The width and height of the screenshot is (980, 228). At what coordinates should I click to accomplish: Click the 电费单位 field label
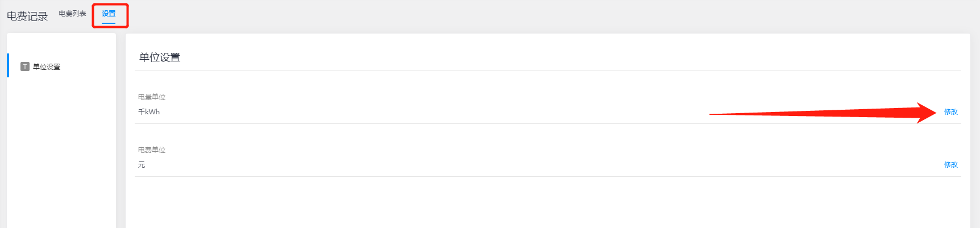pos(152,150)
